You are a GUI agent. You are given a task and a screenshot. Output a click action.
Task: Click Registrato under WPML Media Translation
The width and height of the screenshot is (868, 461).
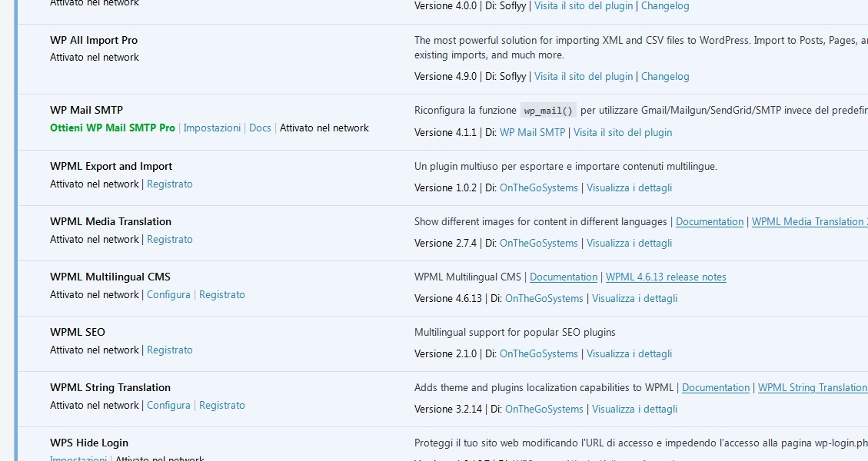pos(169,239)
